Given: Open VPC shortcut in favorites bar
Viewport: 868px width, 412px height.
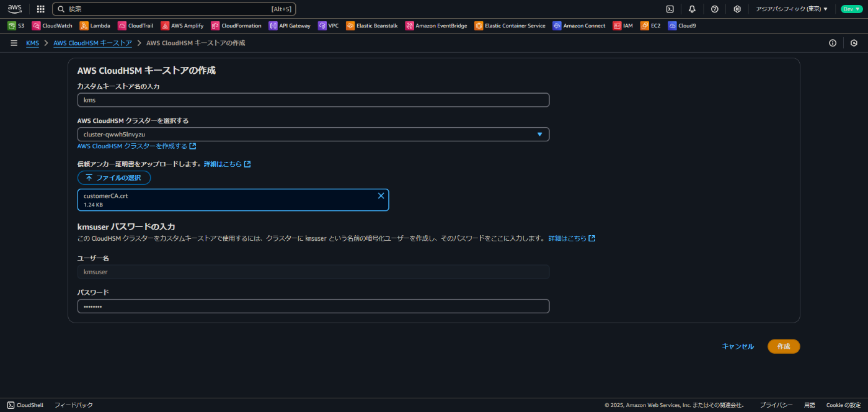Looking at the screenshot, I should point(329,25).
